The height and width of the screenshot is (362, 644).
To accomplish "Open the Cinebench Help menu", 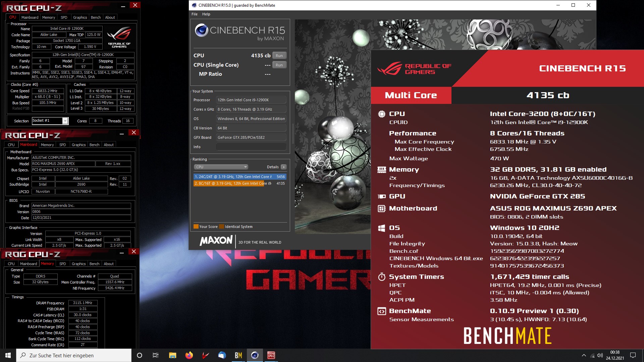I will [206, 14].
